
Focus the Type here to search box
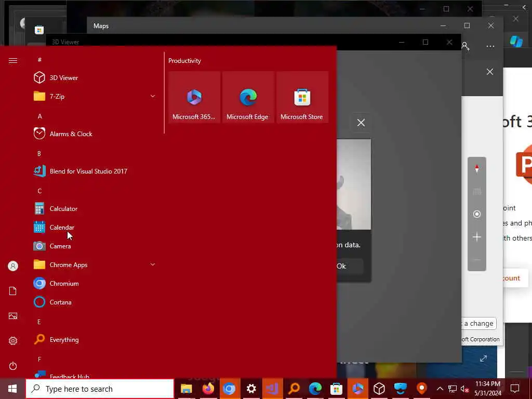point(100,389)
